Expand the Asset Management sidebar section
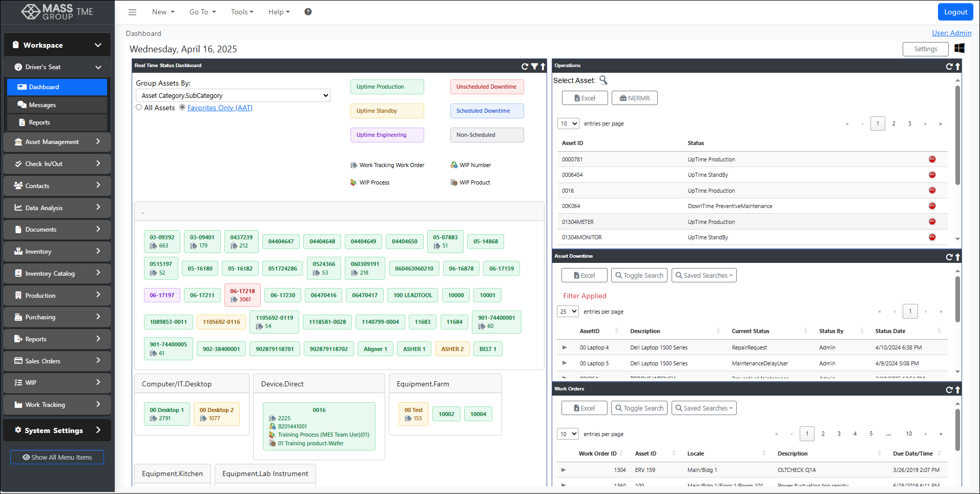 pyautogui.click(x=56, y=141)
